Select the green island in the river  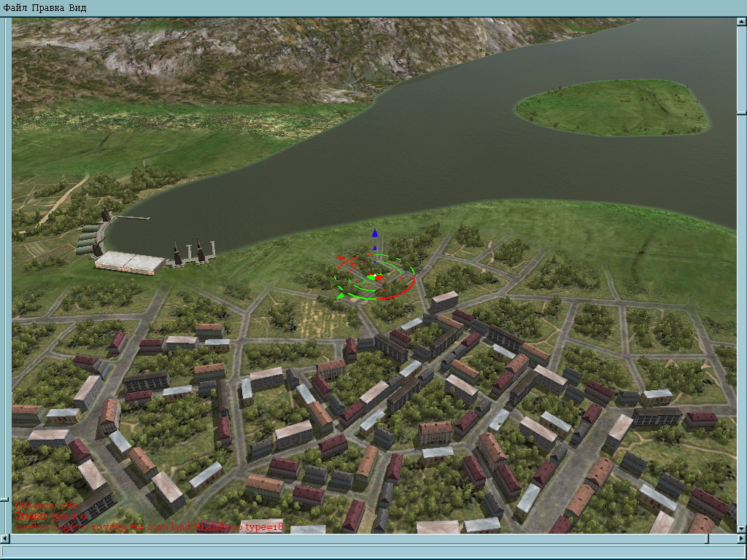[x=612, y=108]
